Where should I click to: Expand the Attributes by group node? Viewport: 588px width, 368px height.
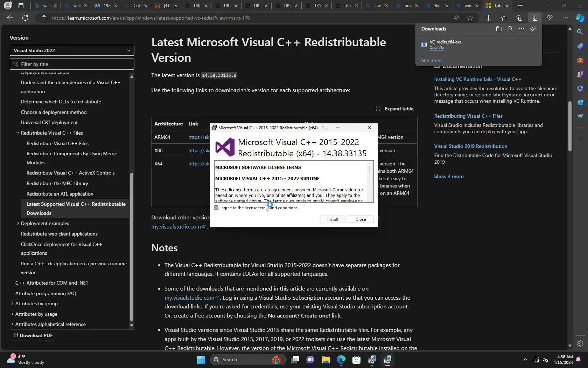[x=12, y=304]
